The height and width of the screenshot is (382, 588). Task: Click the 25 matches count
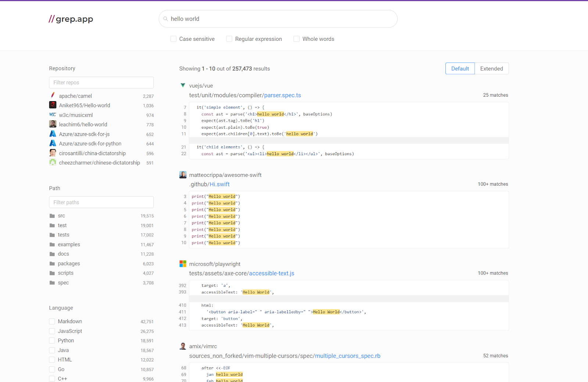tap(495, 95)
